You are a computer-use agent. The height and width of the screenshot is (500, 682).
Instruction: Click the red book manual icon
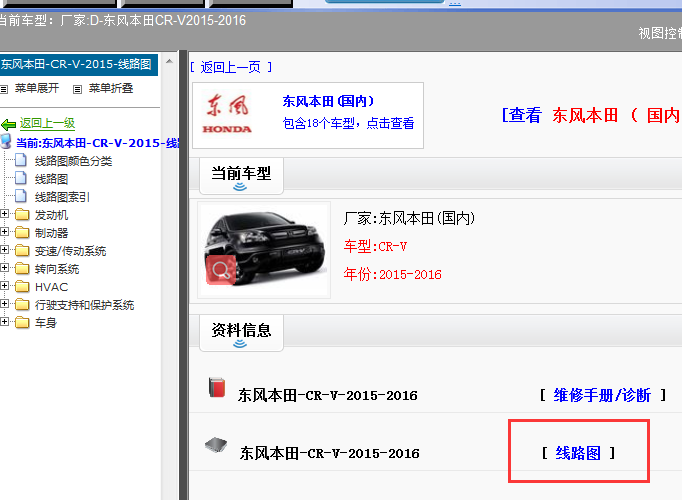click(217, 387)
